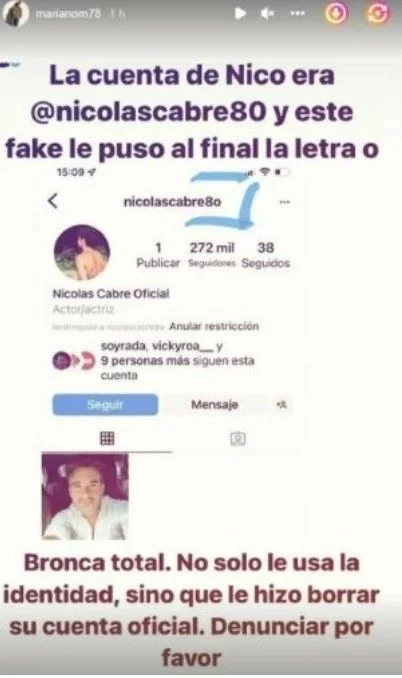Click the first orange circular icon
402x678 pixels.
336,13
